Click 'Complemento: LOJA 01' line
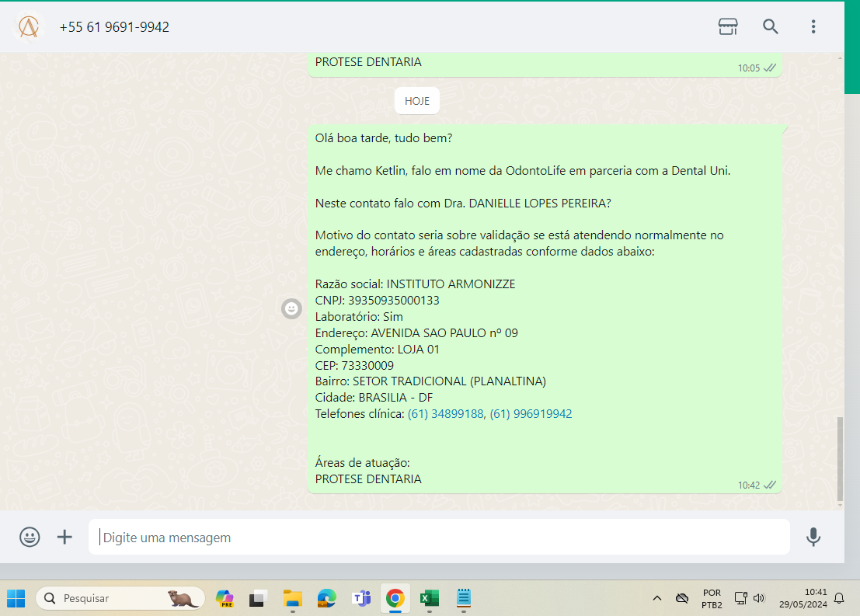The image size is (860, 616). point(378,349)
